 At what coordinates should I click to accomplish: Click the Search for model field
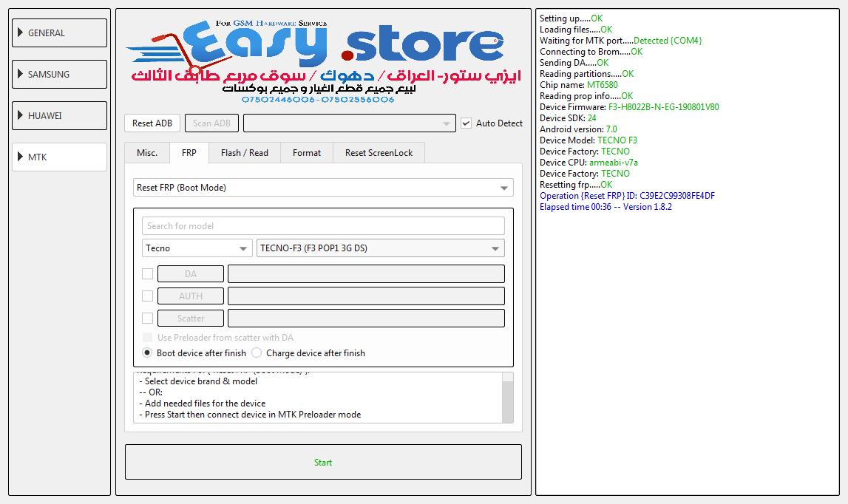pos(323,226)
